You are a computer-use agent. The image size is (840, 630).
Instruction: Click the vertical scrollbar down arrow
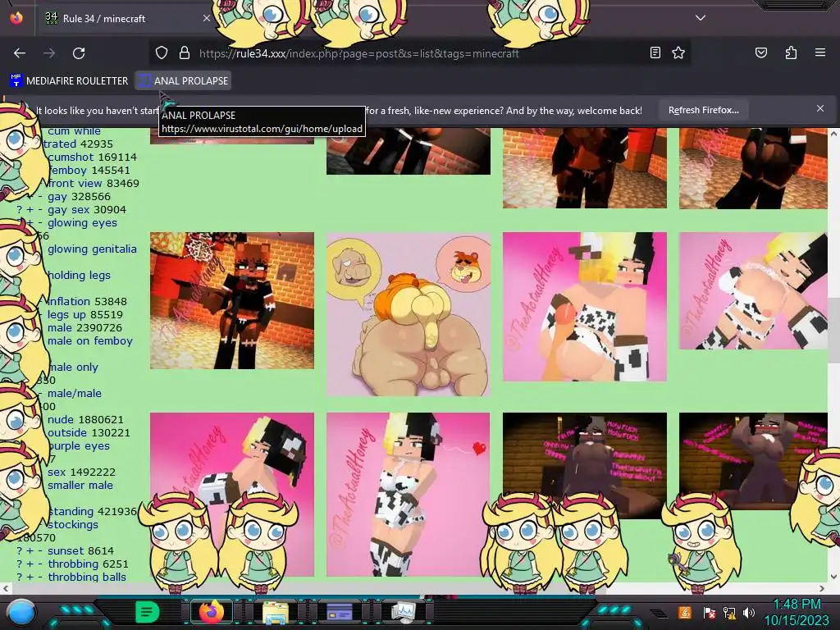coord(833,577)
